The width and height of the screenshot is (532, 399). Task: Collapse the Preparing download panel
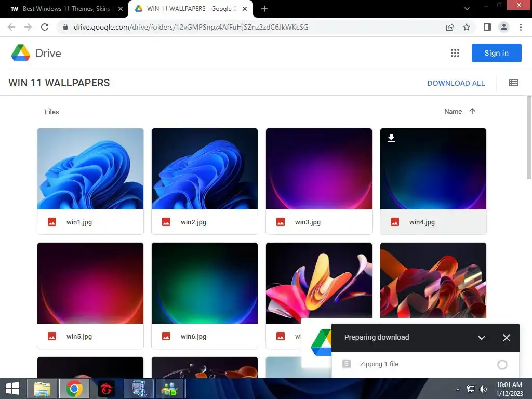tap(482, 338)
